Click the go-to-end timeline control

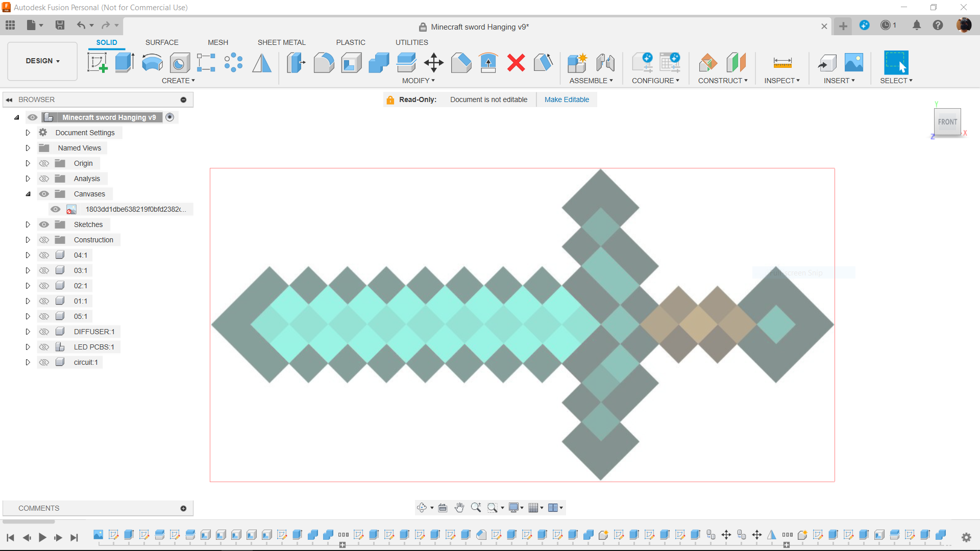(74, 538)
